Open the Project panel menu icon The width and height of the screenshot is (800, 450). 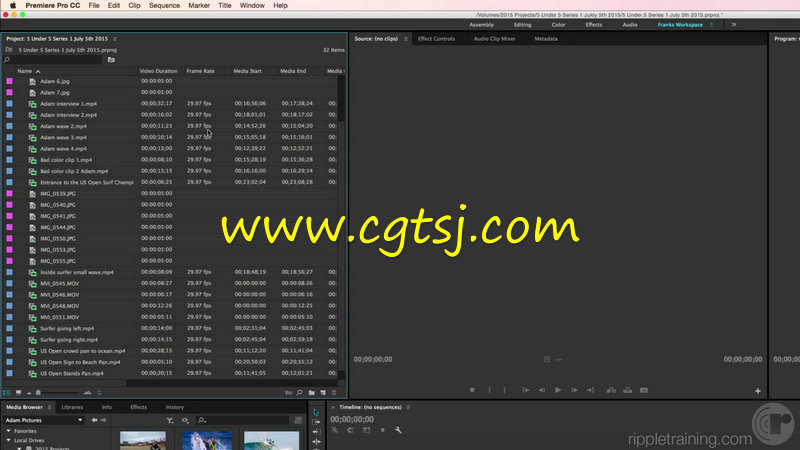tap(115, 39)
